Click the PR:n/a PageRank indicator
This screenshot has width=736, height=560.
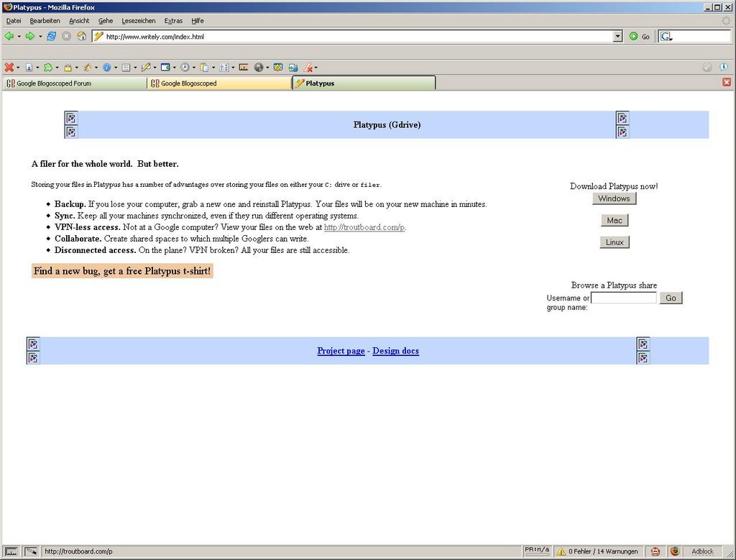click(x=537, y=551)
